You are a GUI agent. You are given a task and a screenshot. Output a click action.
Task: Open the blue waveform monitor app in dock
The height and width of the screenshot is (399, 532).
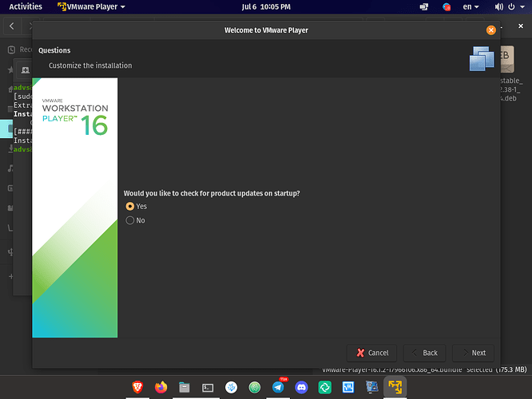348,387
